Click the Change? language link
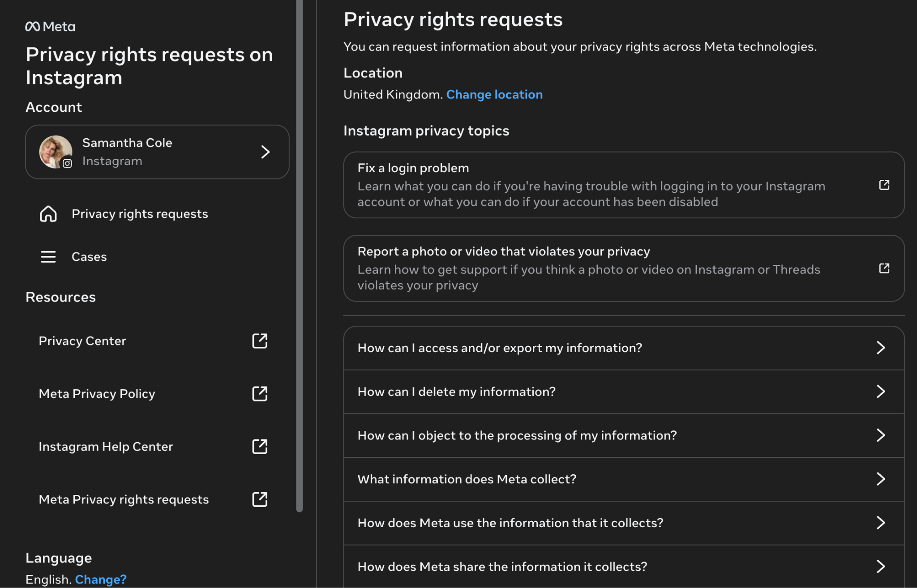The image size is (917, 588). coord(101,579)
